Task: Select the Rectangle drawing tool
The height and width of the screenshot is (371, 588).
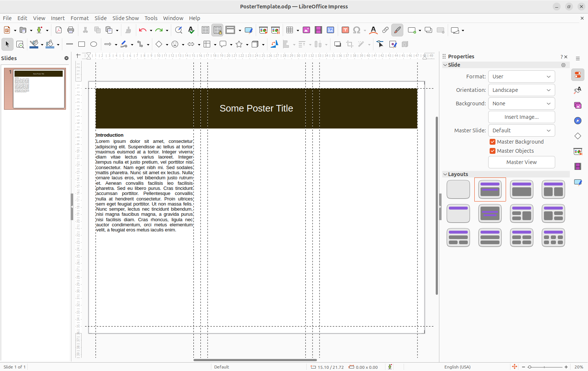Action: (x=82, y=44)
